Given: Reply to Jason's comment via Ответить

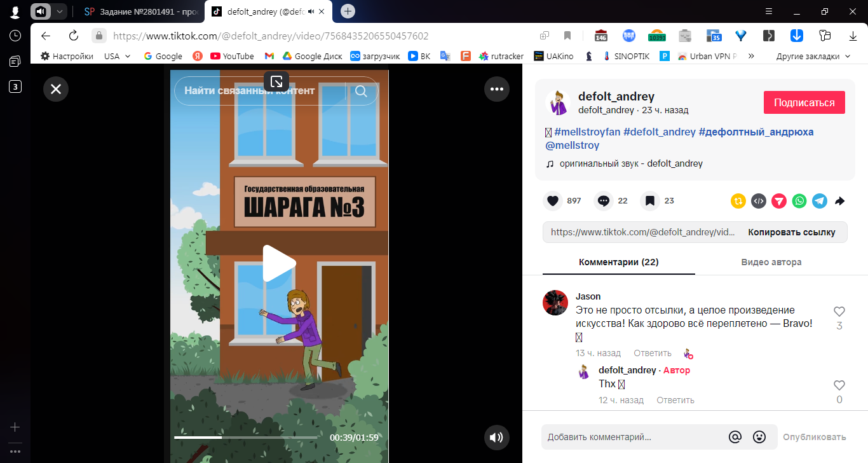Looking at the screenshot, I should (653, 353).
